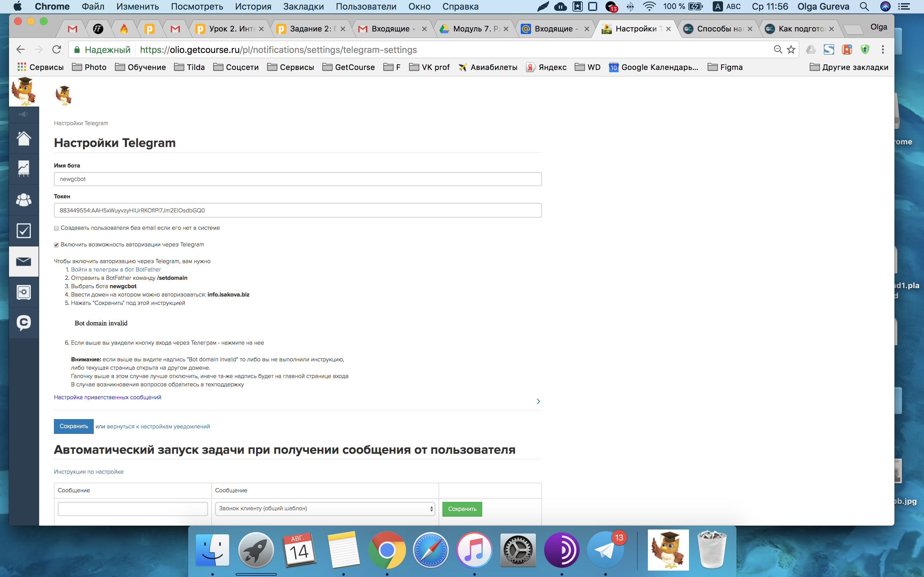Enable creating users without email checkbox
Viewport: 924px width, 577px height.
pyautogui.click(x=57, y=228)
